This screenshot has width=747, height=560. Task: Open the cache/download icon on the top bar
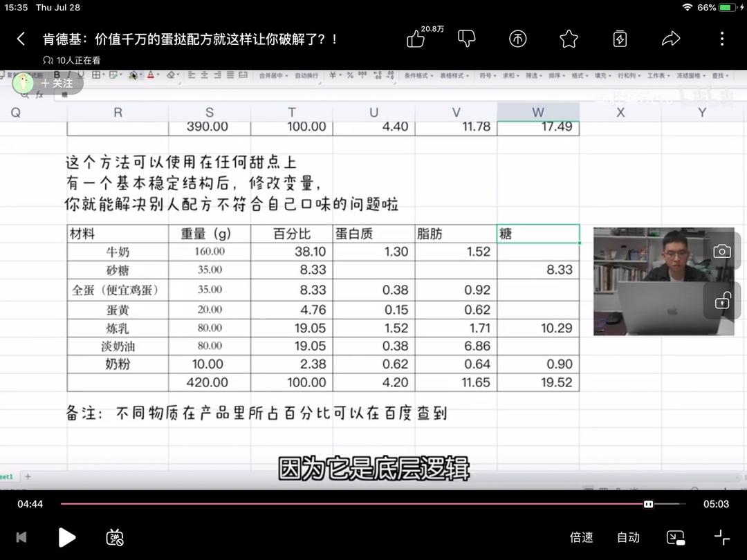[x=620, y=39]
